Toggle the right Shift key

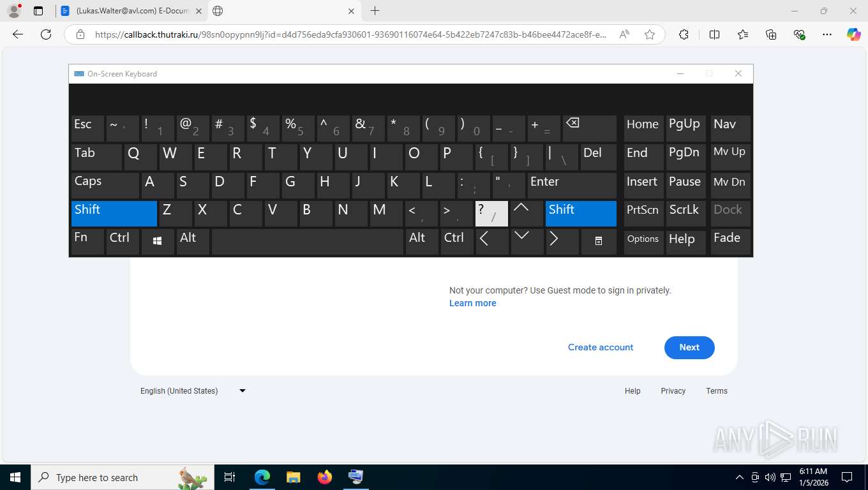coord(581,213)
